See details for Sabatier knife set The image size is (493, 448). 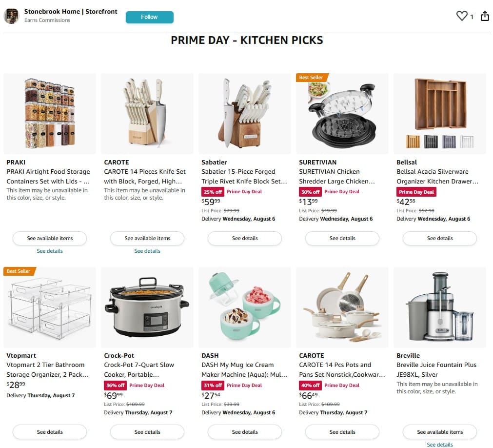[245, 239]
